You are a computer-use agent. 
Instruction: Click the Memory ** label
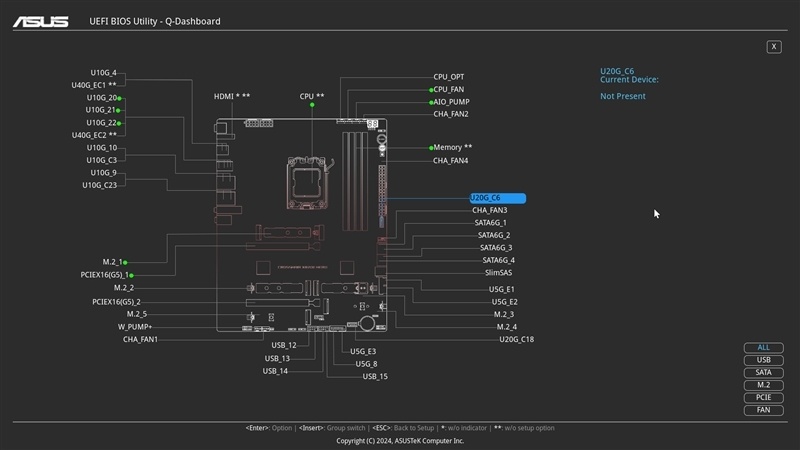(x=453, y=147)
